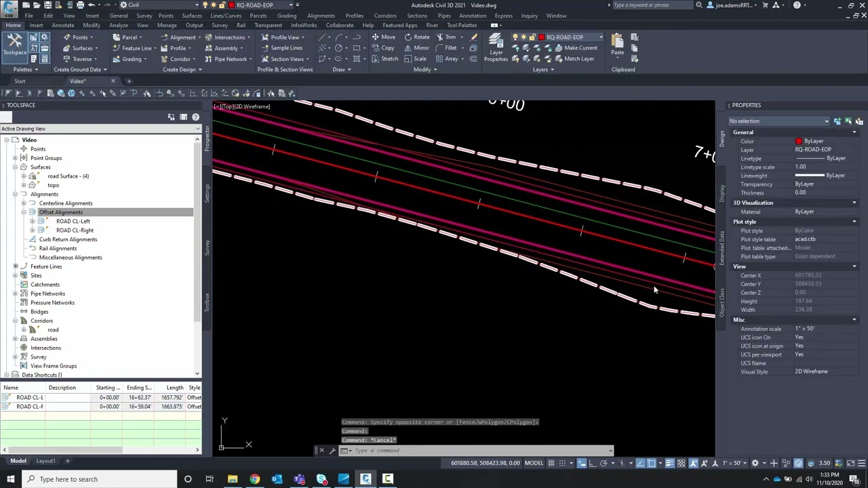Toggle 2D object snap in status bar
The image size is (868, 488).
click(x=652, y=463)
